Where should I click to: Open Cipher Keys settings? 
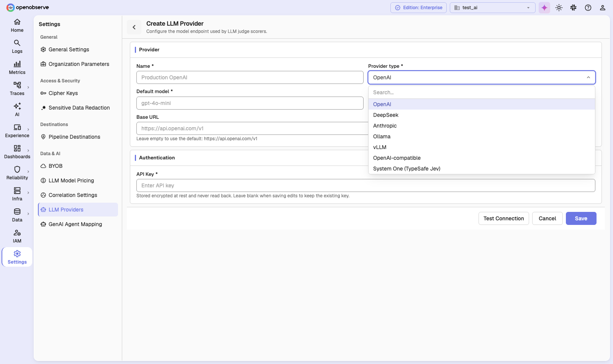coord(78,93)
